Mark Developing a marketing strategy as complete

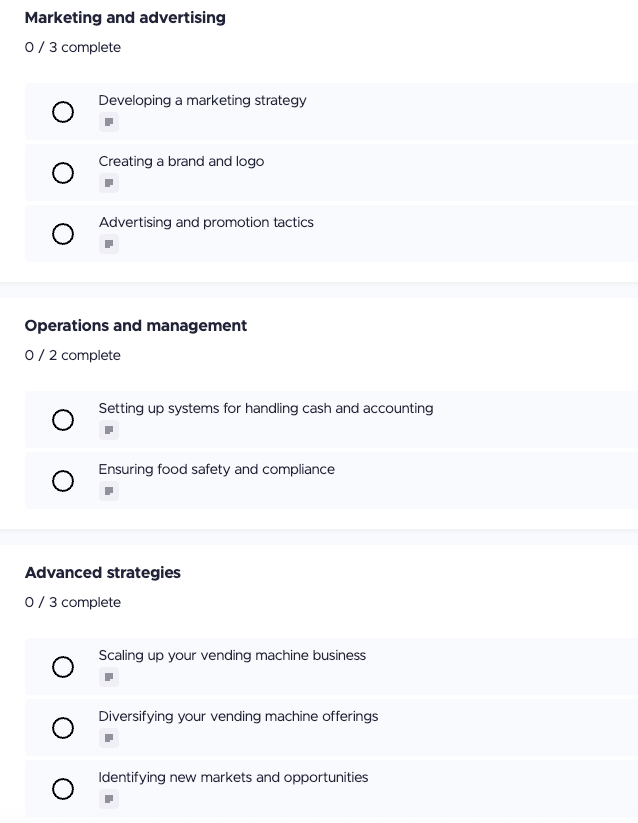tap(63, 112)
